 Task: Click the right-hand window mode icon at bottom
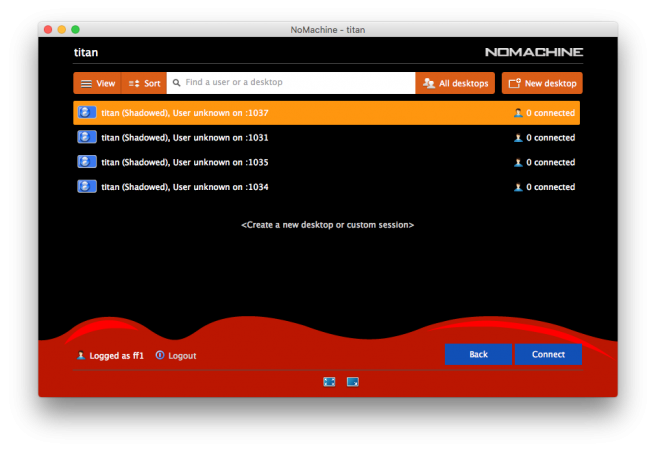coord(352,381)
